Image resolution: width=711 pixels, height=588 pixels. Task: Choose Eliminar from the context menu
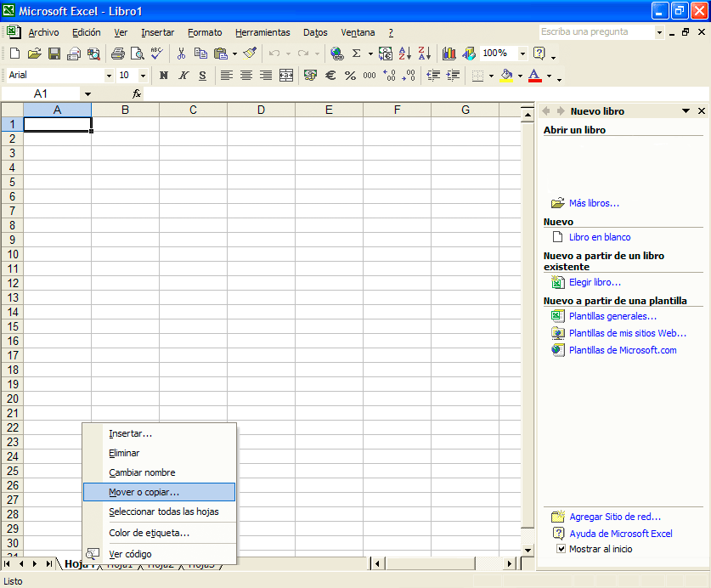point(159,453)
